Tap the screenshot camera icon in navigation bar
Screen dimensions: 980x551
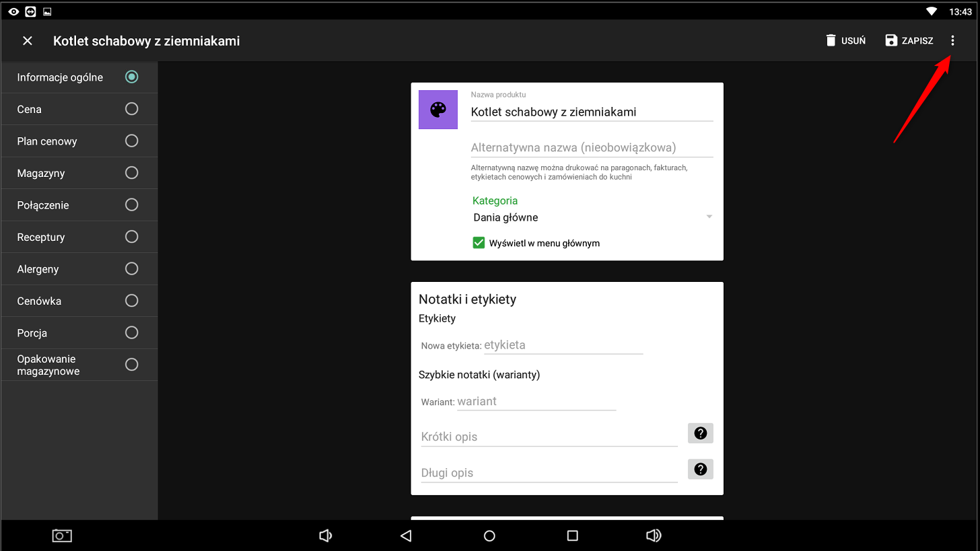point(62,536)
